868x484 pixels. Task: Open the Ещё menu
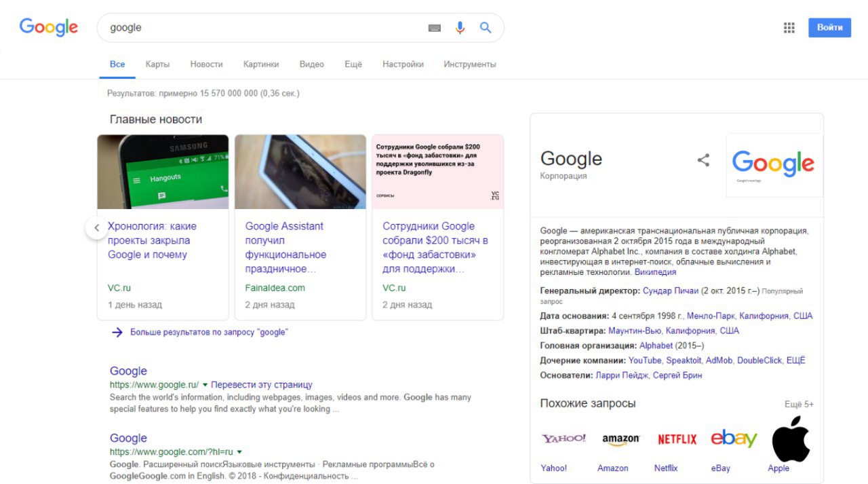point(353,64)
